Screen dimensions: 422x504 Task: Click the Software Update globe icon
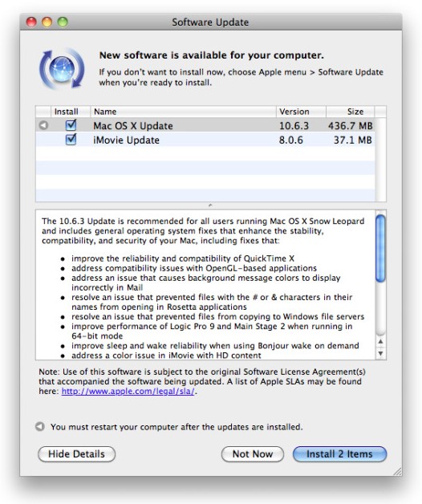point(62,69)
